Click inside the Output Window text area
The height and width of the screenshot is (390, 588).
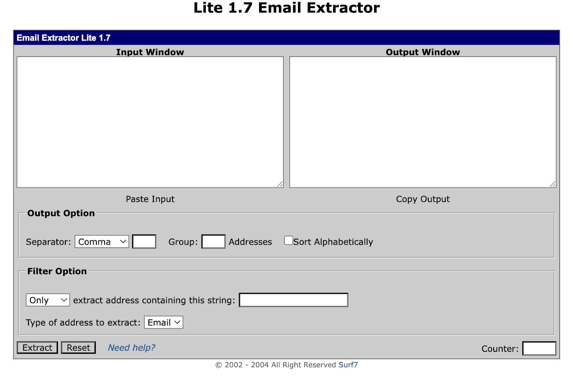423,122
